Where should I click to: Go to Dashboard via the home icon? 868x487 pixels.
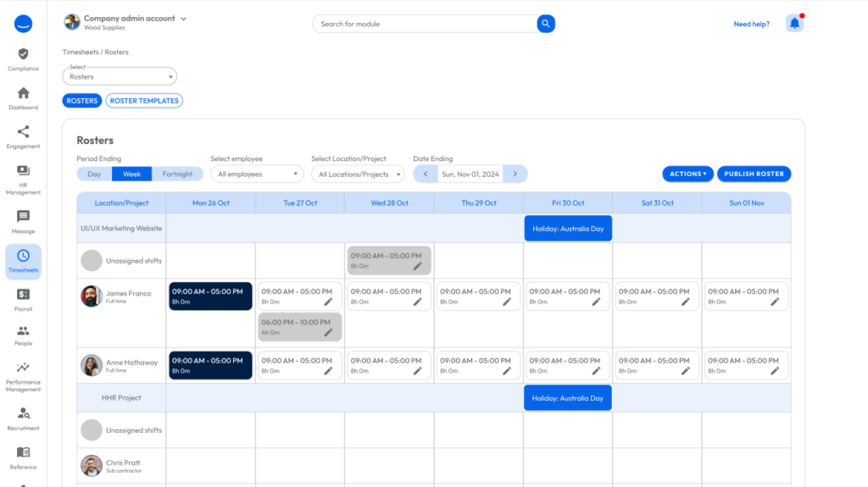[23, 93]
